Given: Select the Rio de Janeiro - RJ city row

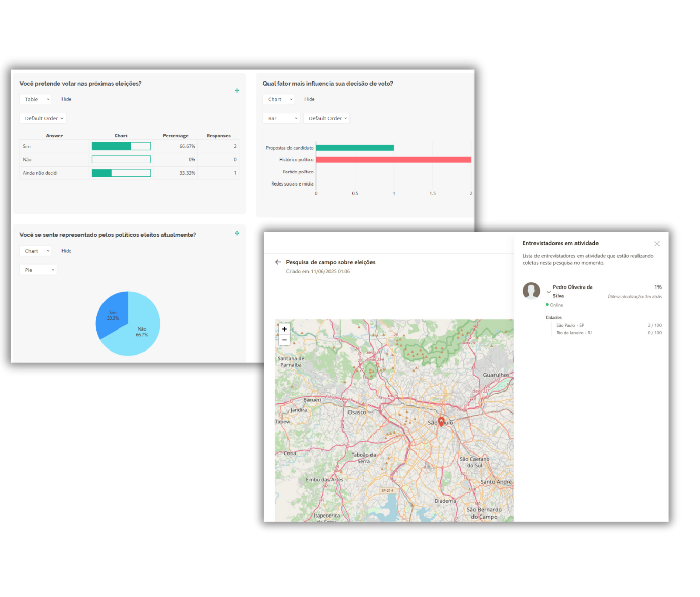Looking at the screenshot, I should (x=573, y=333).
